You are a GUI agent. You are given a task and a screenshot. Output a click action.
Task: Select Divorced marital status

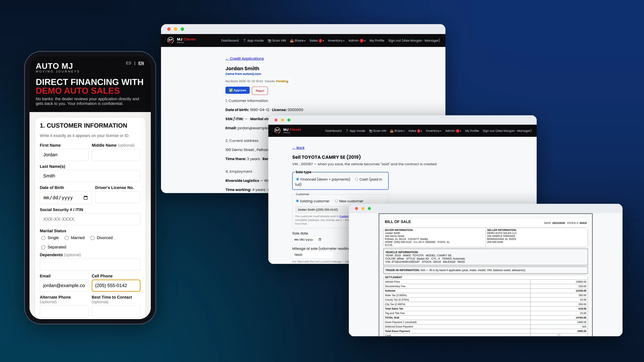(92, 238)
